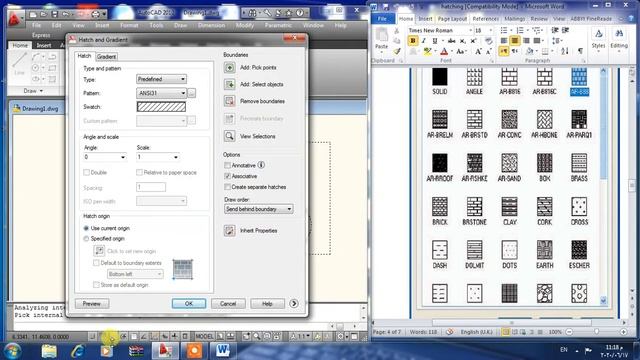640x360 pixels.
Task: Open the Type dropdown showing Predefined
Action: (161, 79)
